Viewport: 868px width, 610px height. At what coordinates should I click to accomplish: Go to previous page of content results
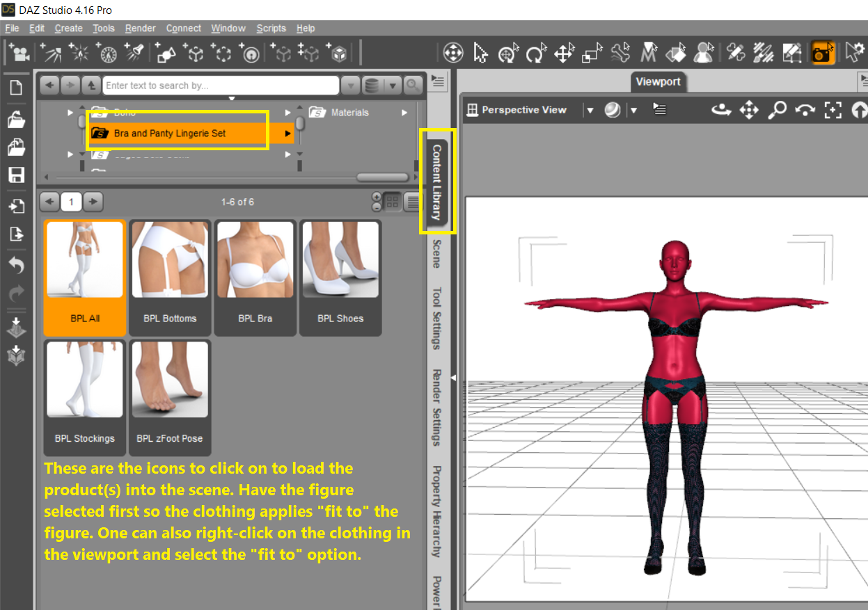point(49,202)
